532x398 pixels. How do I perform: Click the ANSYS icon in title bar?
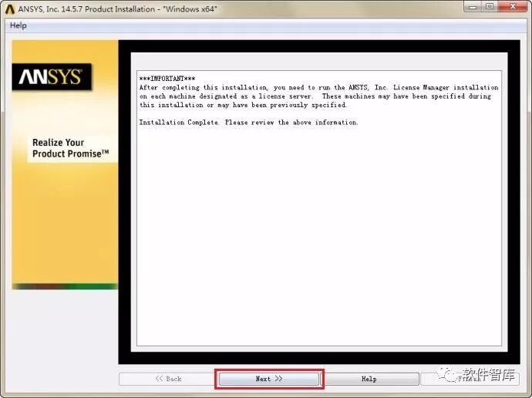tap(9, 9)
